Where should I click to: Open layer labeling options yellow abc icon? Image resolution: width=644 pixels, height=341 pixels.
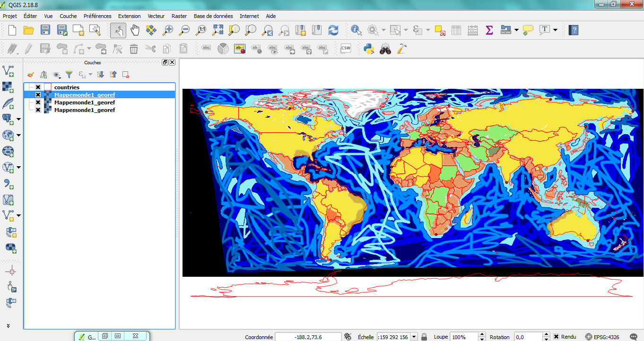tap(239, 48)
